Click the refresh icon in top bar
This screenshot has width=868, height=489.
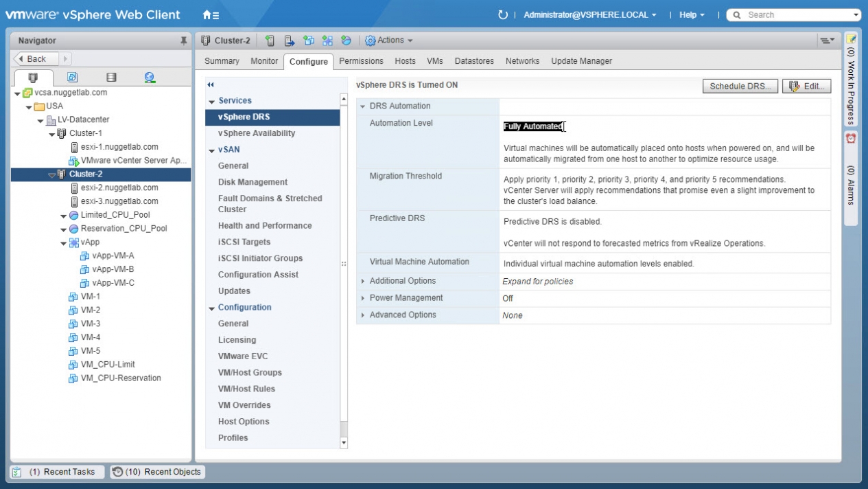pyautogui.click(x=502, y=14)
